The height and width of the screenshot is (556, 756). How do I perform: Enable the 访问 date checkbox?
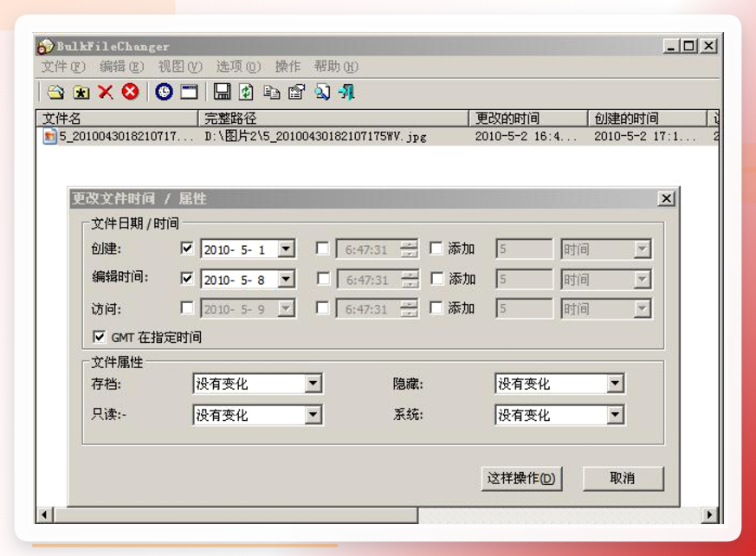click(x=187, y=307)
